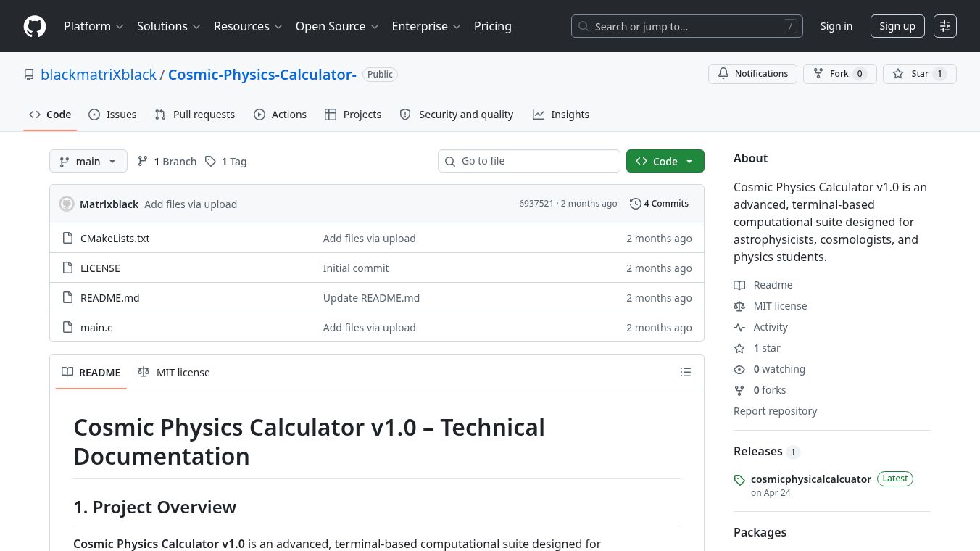Switch to the Insights tab
Viewport: 980px width, 551px height.
(561, 115)
